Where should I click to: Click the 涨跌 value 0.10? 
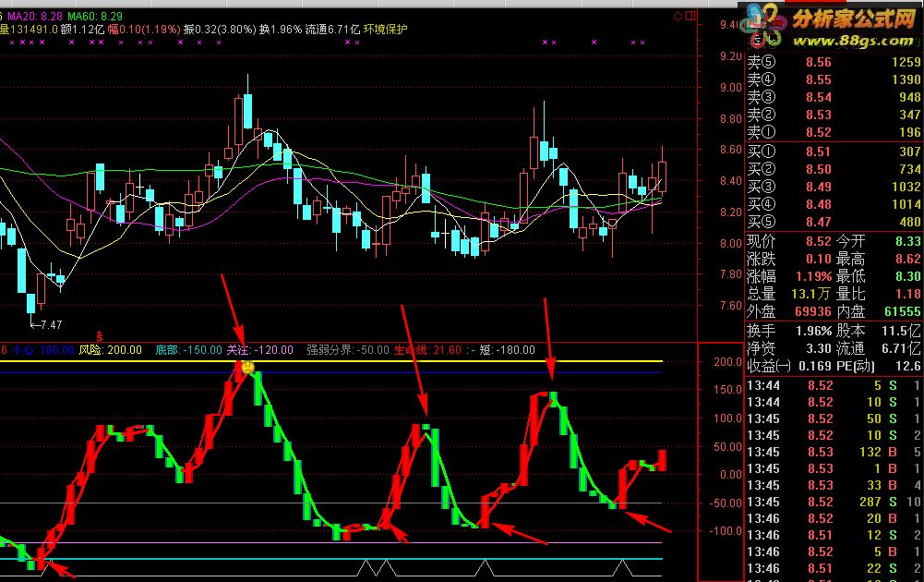click(819, 259)
